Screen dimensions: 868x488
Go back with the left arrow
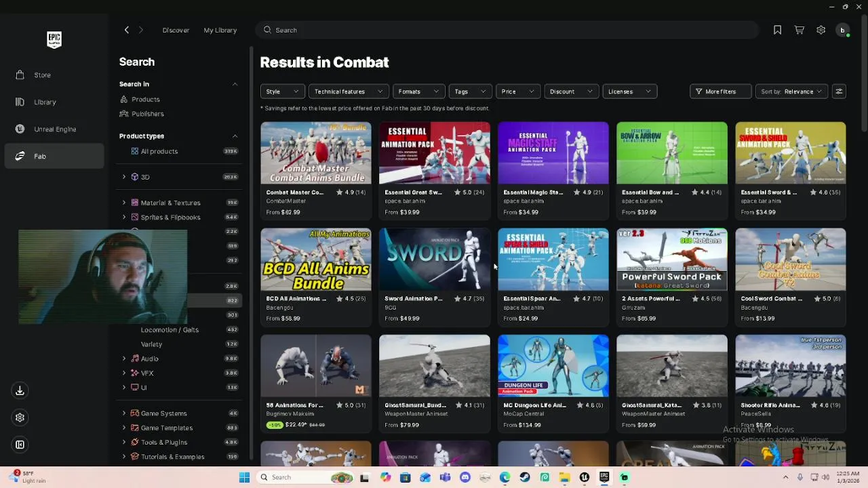pos(127,30)
